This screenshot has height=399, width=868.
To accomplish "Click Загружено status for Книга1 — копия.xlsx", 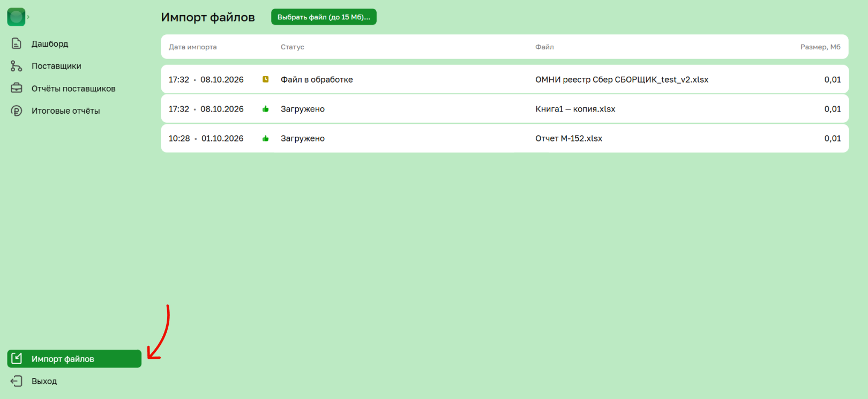I will click(303, 109).
